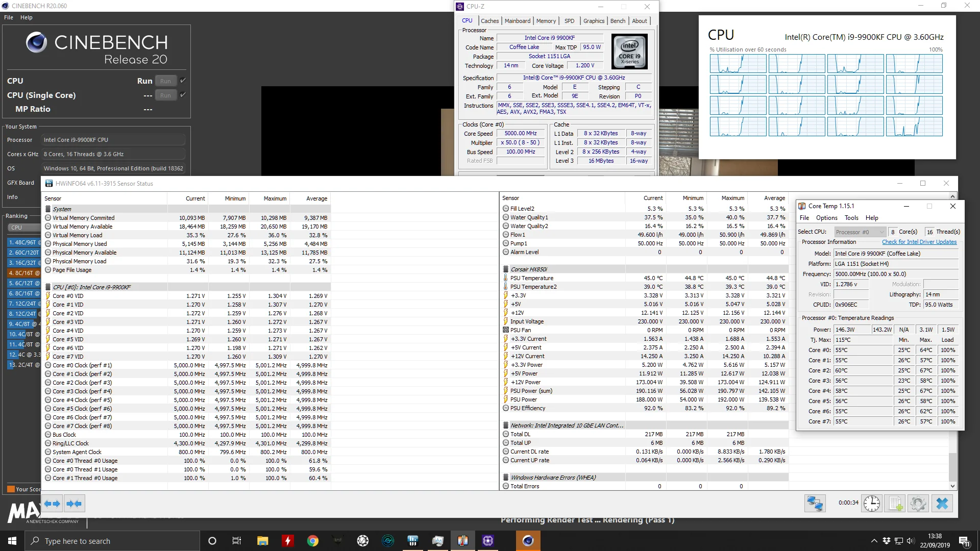Launch Google Chrome from taskbar
980x551 pixels.
pyautogui.click(x=313, y=541)
